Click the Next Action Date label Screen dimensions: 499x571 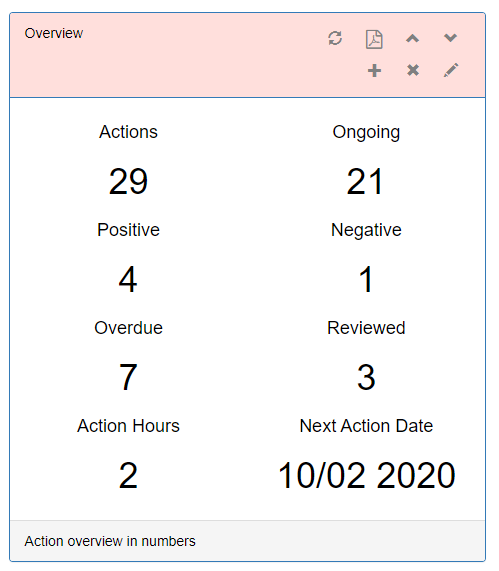point(366,426)
